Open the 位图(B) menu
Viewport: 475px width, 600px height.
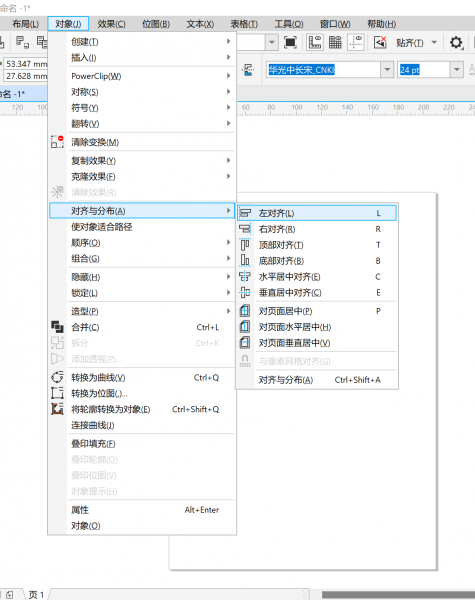(156, 24)
